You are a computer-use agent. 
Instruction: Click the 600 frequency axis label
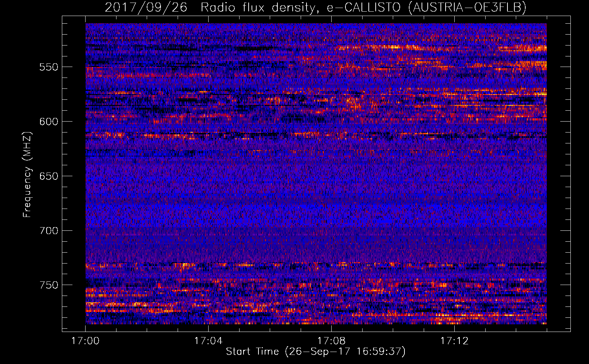point(49,122)
